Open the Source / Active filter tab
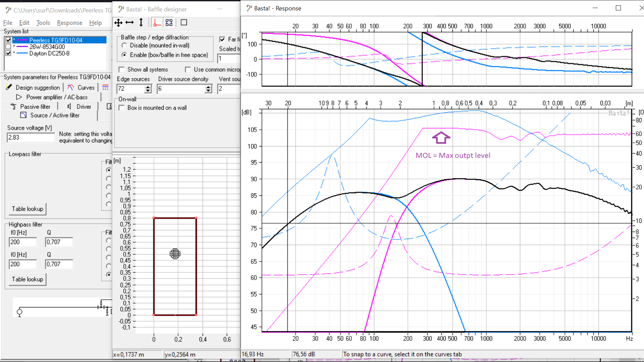644x362 pixels. (x=50, y=115)
